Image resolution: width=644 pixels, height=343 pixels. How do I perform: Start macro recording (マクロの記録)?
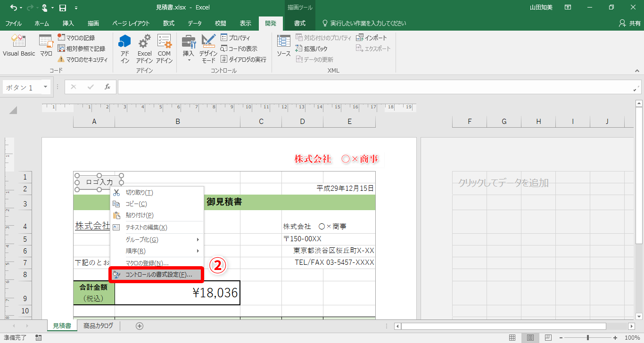[x=76, y=38]
